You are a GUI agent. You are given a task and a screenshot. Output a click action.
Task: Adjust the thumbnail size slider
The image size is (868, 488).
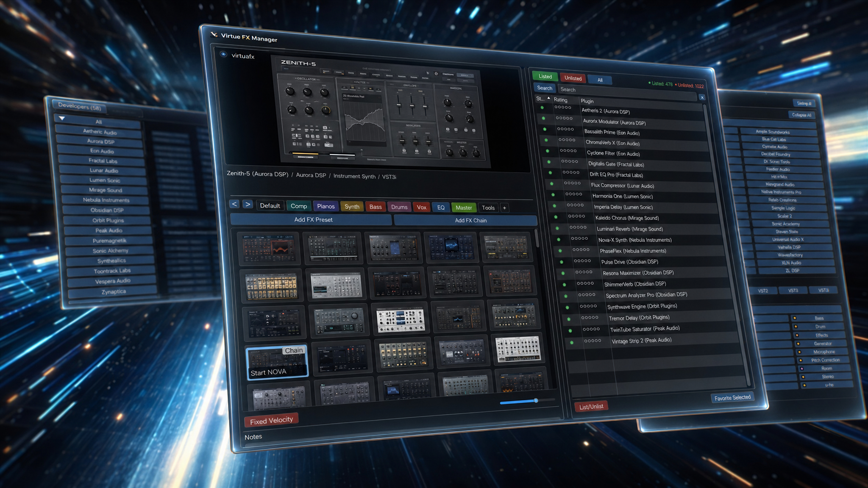pyautogui.click(x=536, y=400)
